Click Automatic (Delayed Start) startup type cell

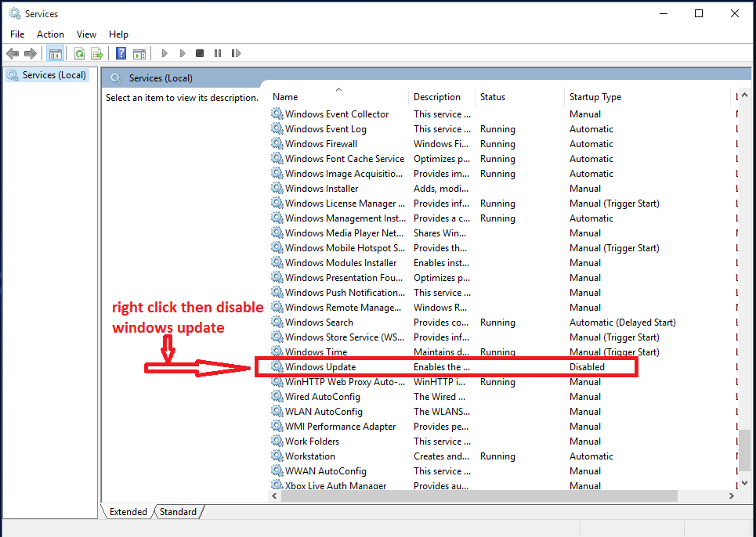623,323
